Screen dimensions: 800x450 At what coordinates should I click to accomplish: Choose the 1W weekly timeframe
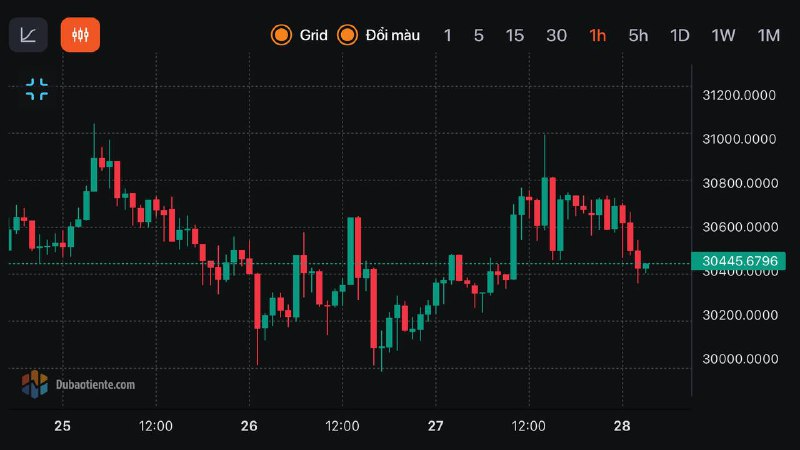pos(723,35)
